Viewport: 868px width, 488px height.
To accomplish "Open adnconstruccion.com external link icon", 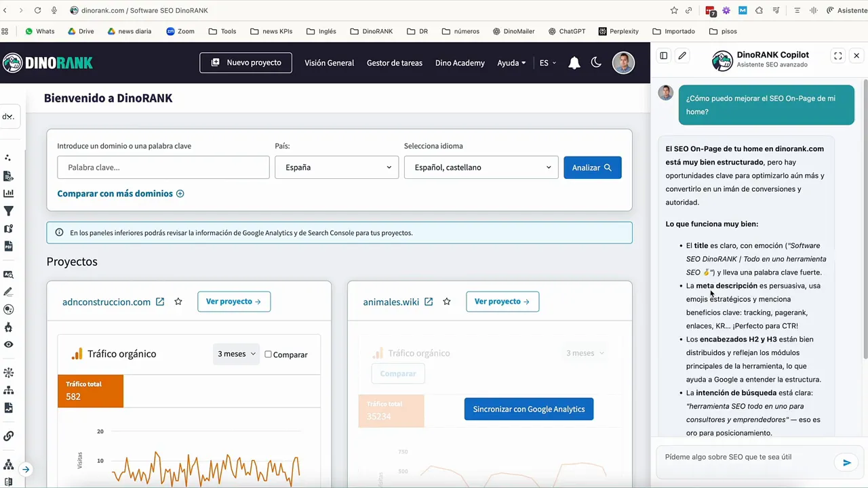I will pyautogui.click(x=160, y=302).
